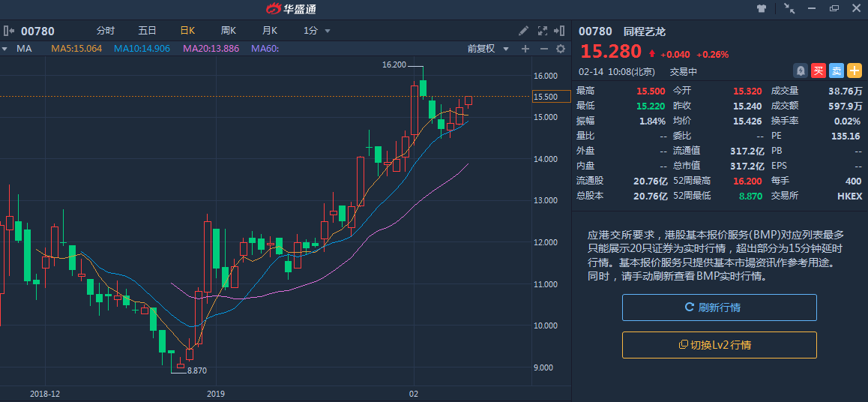This screenshot has width=868, height=402.
Task: Expand the chart to fullscreen view
Action: point(543,31)
